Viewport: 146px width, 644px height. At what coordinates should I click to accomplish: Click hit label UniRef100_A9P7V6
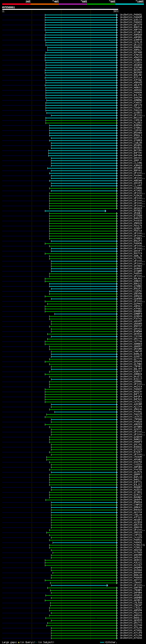click(131, 30)
